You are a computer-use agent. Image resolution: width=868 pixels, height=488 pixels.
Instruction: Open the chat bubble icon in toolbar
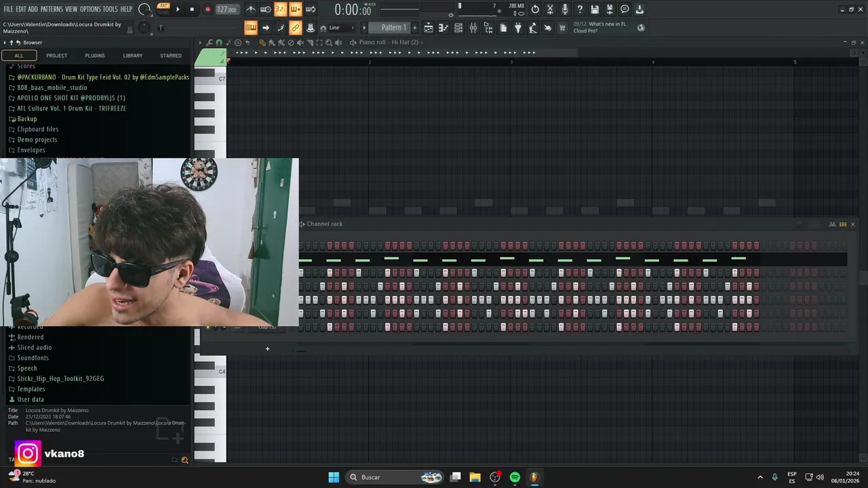(x=625, y=9)
